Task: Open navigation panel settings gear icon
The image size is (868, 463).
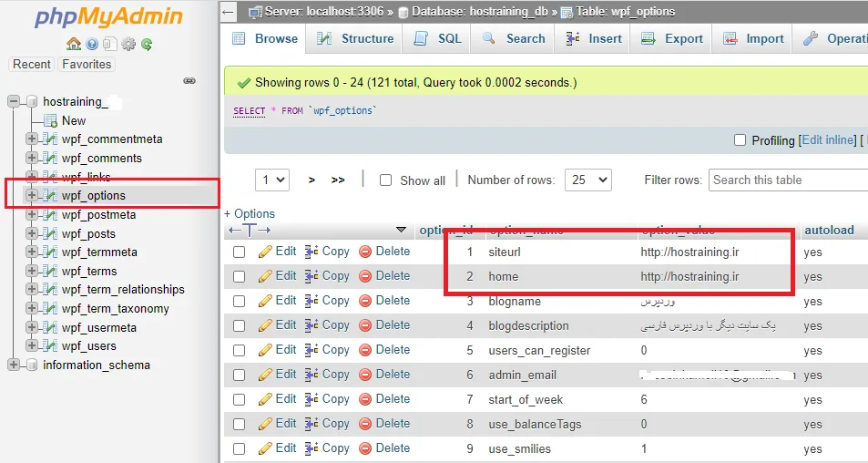Action: pyautogui.click(x=128, y=44)
